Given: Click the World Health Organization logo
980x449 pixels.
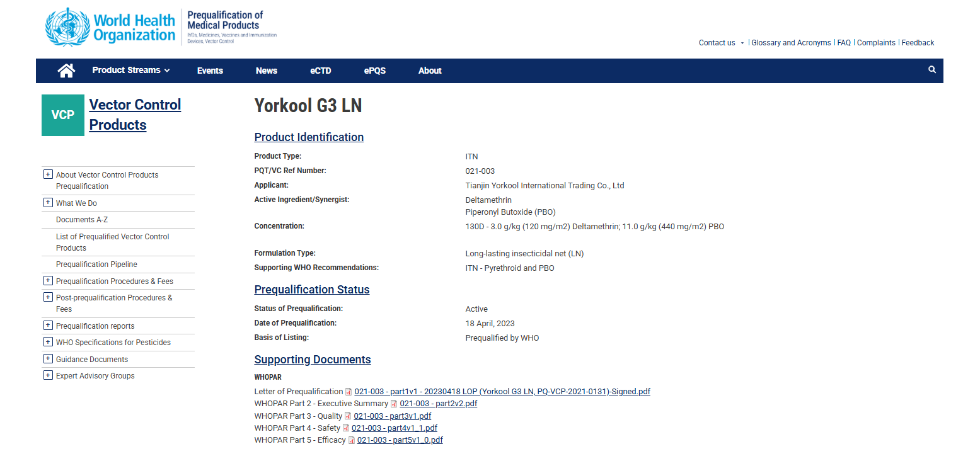Looking at the screenshot, I should click(x=110, y=27).
